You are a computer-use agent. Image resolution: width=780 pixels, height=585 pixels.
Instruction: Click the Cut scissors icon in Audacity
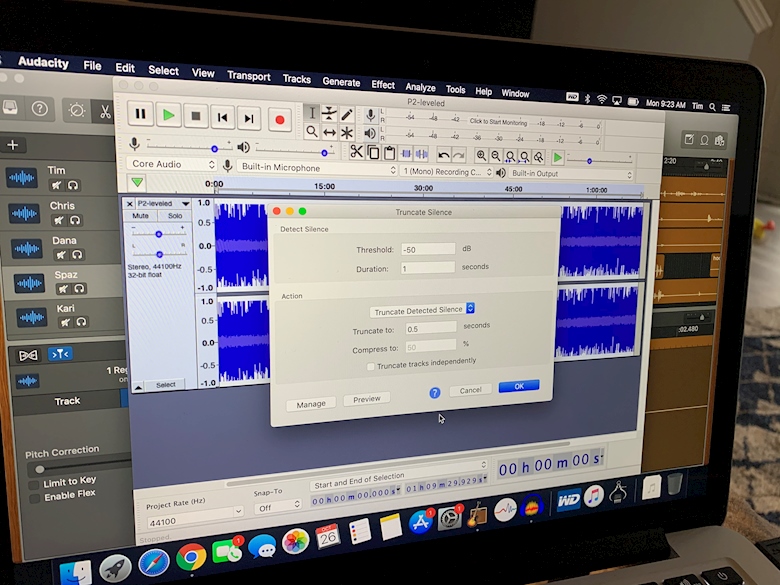tap(356, 151)
